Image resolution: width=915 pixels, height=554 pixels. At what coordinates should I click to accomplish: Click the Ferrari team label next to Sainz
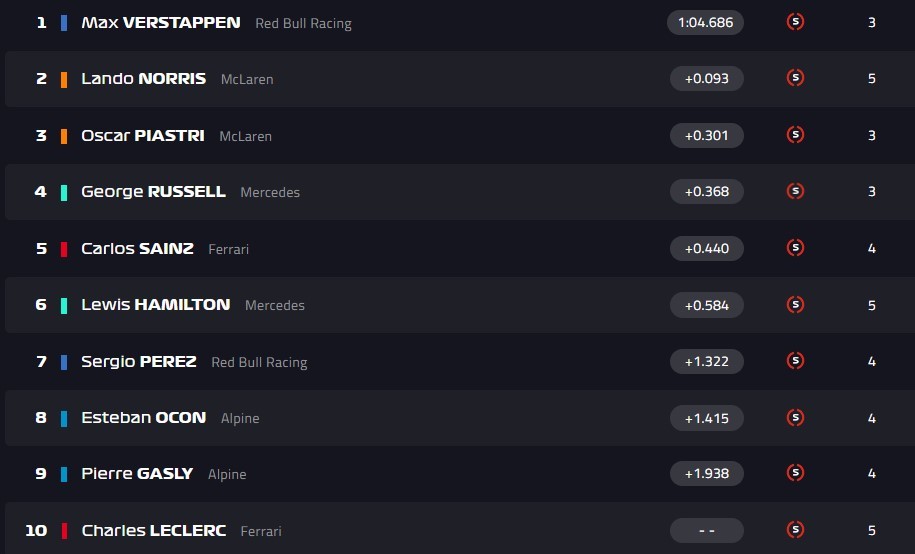228,249
